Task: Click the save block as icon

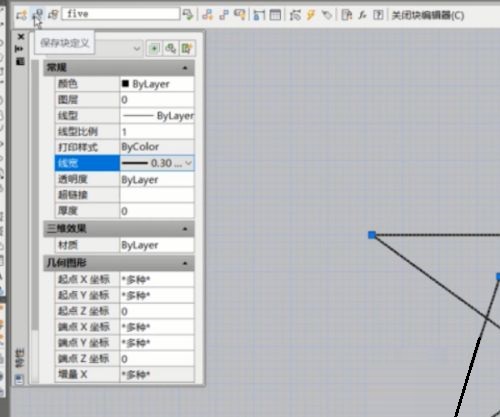Action: click(53, 15)
